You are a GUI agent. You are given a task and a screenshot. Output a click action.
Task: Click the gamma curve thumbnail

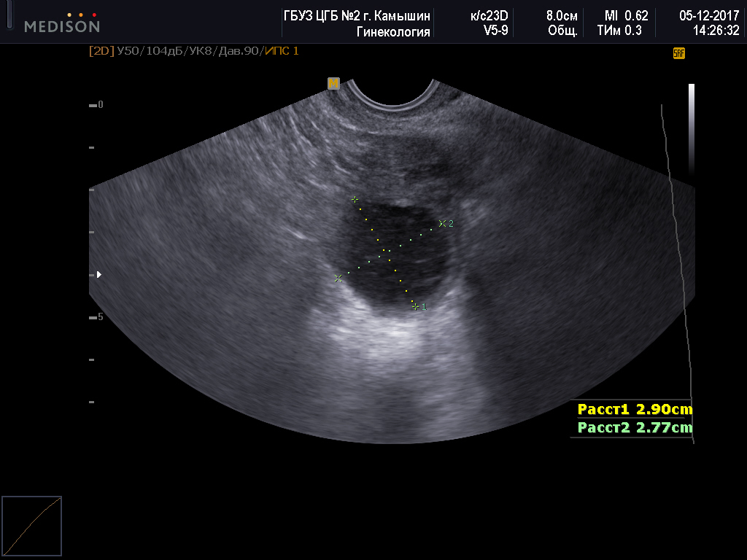pyautogui.click(x=32, y=526)
